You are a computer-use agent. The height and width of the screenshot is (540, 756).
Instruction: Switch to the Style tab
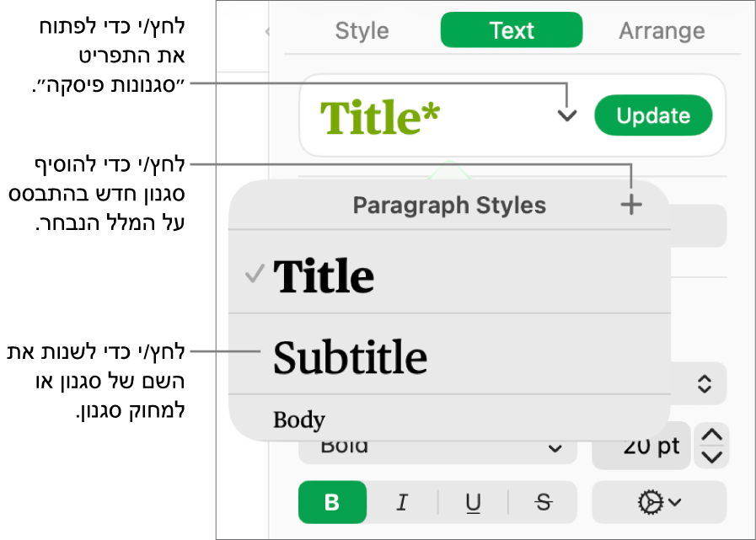[x=362, y=31]
